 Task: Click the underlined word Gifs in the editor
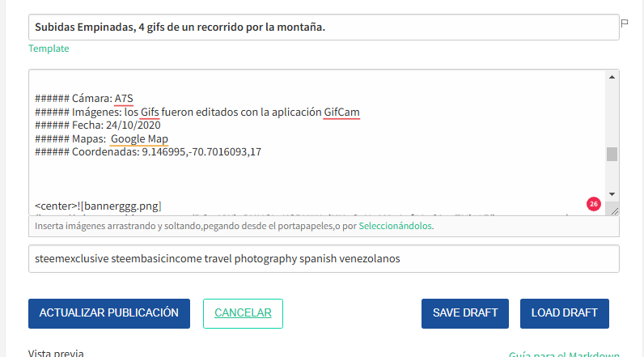[x=150, y=112]
